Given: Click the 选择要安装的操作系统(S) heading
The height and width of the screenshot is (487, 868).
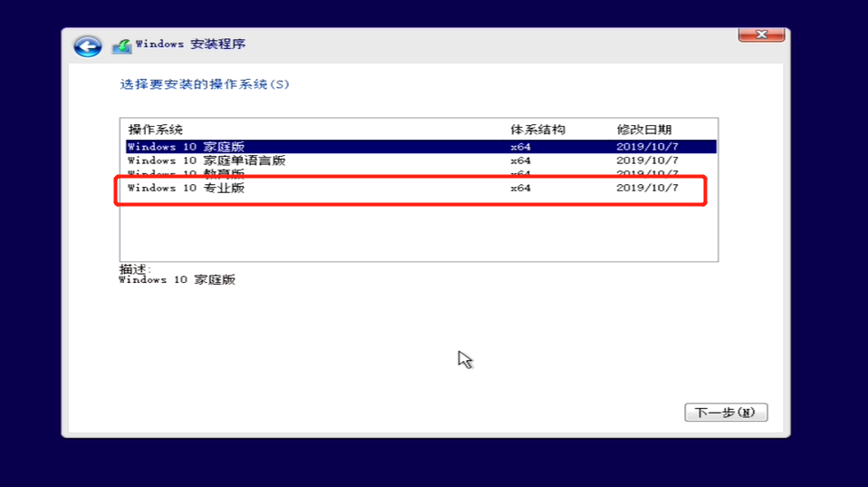Looking at the screenshot, I should pyautogui.click(x=205, y=84).
